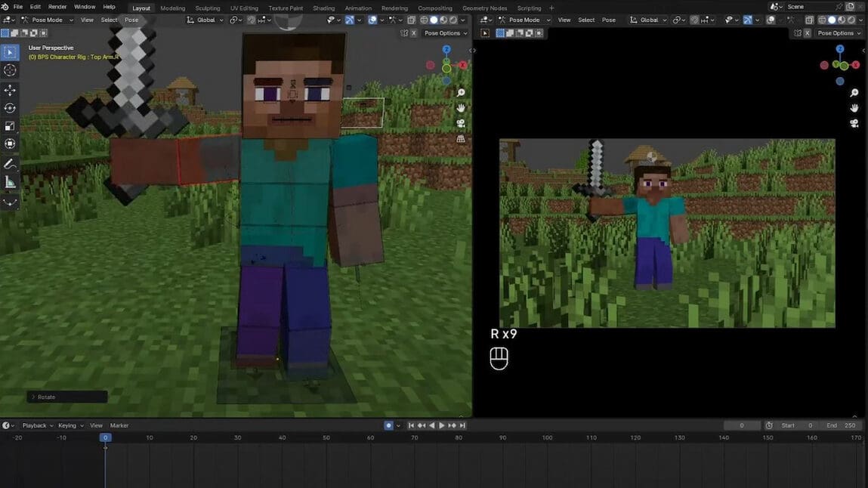Click the new scene icon beside Scene field
Screen dimensions: 868x488
pos(851,7)
